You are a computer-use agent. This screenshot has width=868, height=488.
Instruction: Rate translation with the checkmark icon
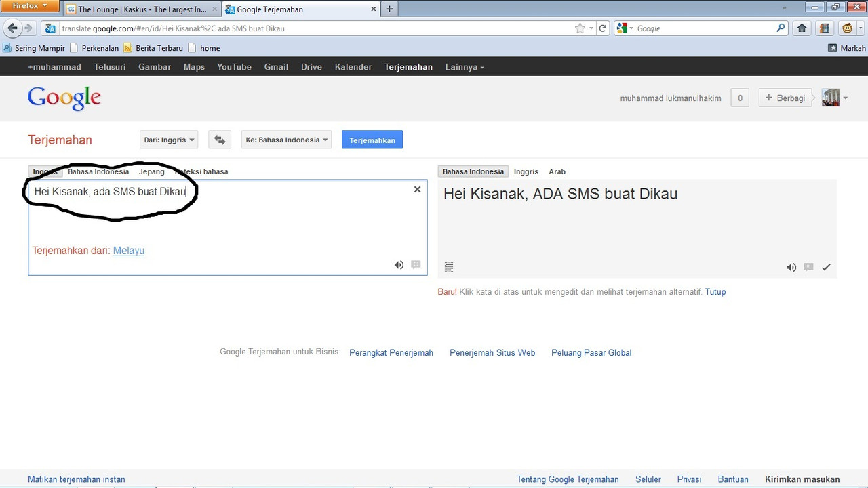click(x=826, y=268)
